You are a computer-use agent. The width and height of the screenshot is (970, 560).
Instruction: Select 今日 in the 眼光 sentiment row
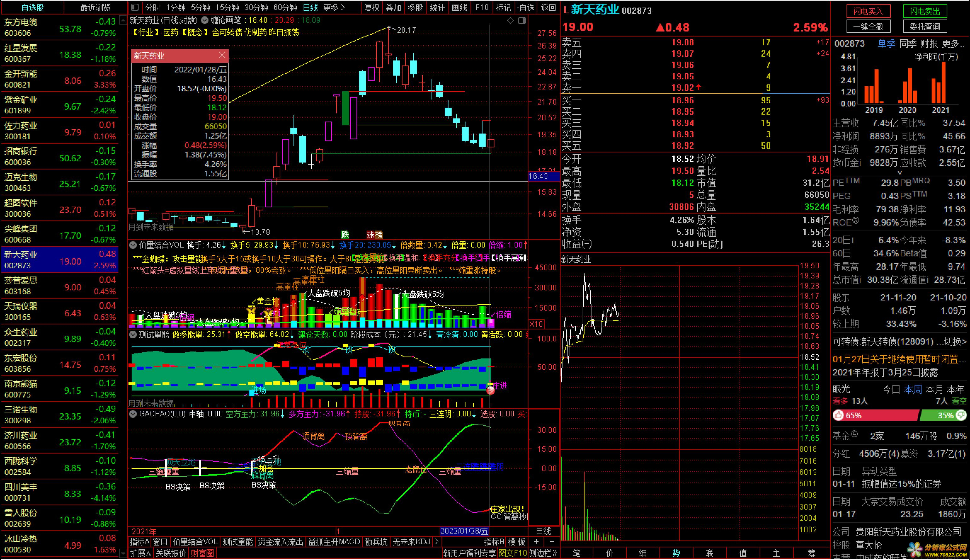892,389
